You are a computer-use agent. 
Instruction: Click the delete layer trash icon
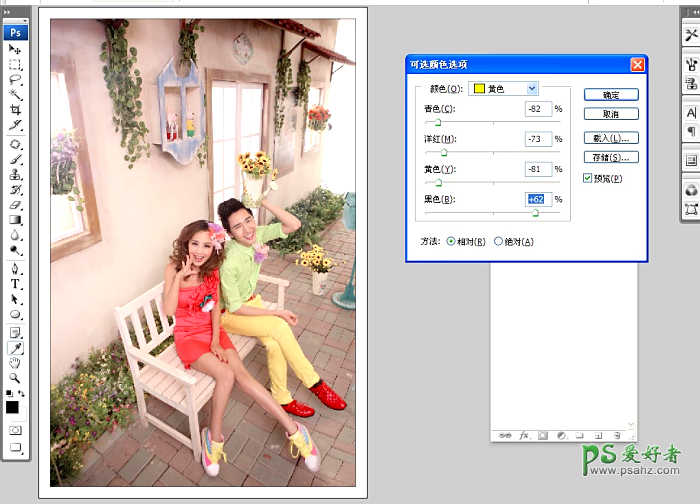tap(618, 435)
